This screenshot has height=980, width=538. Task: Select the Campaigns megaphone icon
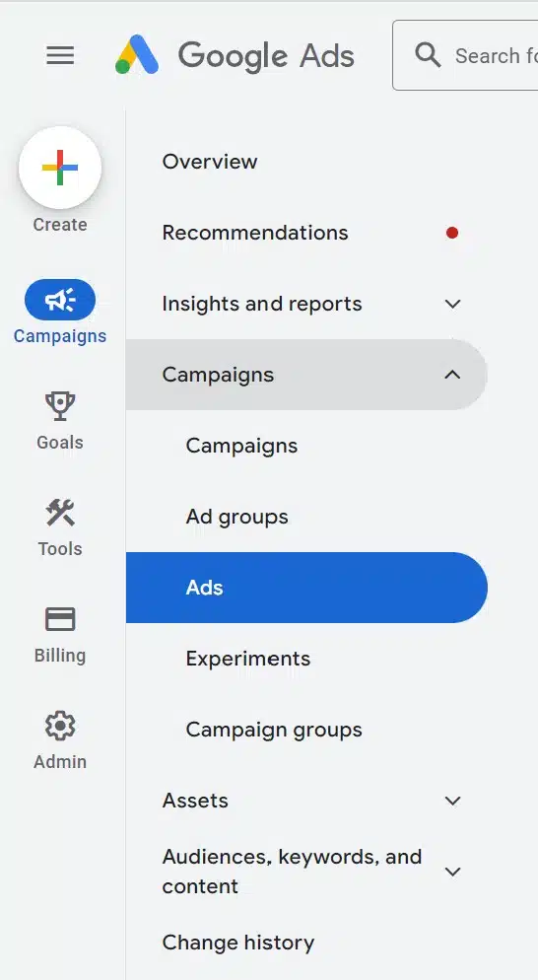[60, 300]
